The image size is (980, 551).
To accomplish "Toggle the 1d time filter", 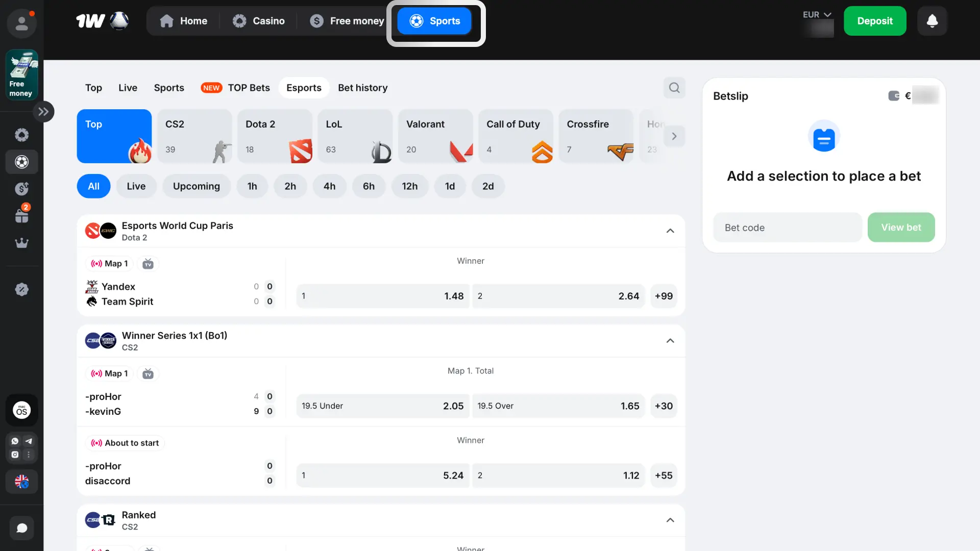I will [450, 186].
